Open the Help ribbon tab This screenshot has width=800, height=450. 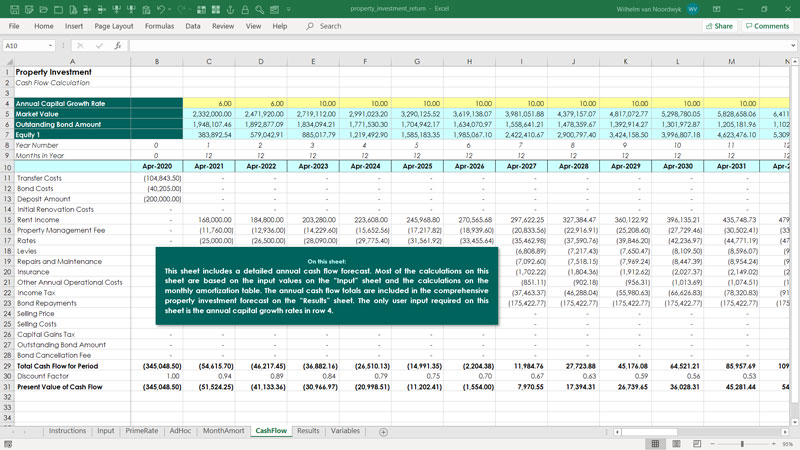(x=280, y=26)
